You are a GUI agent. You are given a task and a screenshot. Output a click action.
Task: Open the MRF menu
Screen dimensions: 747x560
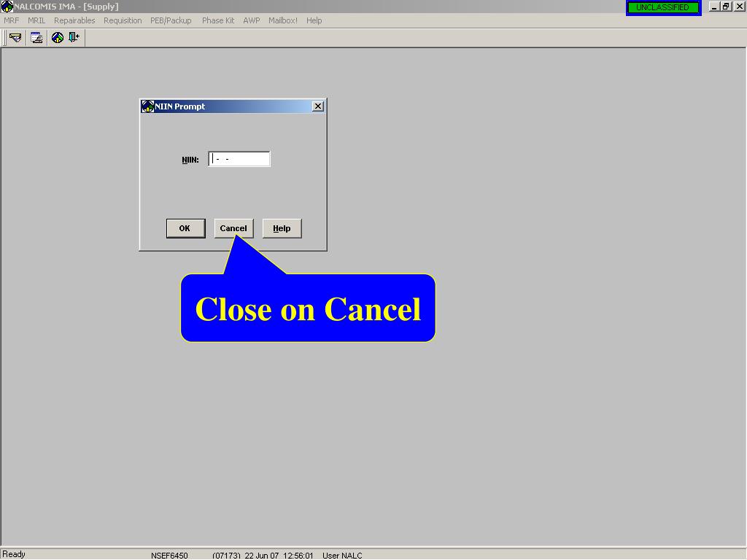[12, 20]
